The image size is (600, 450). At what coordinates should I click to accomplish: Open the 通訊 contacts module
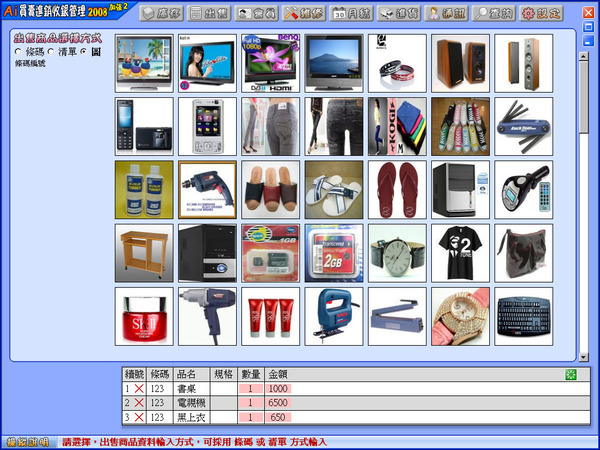[x=446, y=13]
